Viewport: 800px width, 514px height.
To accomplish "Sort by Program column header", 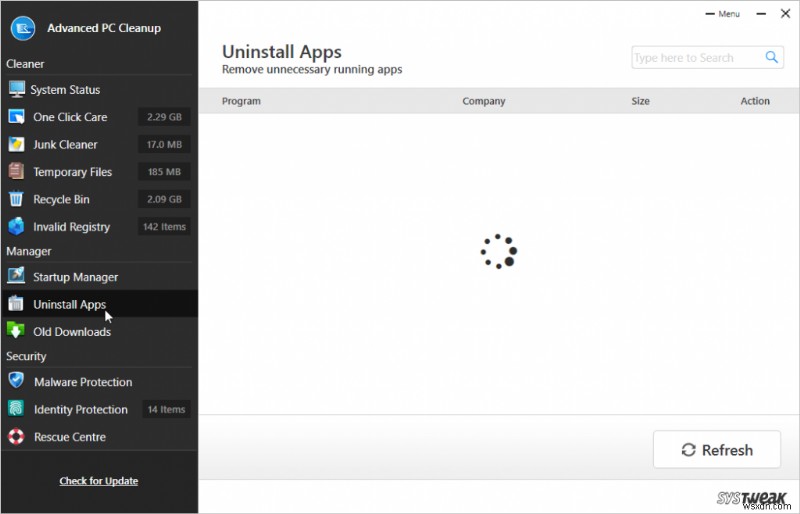I will coord(241,101).
